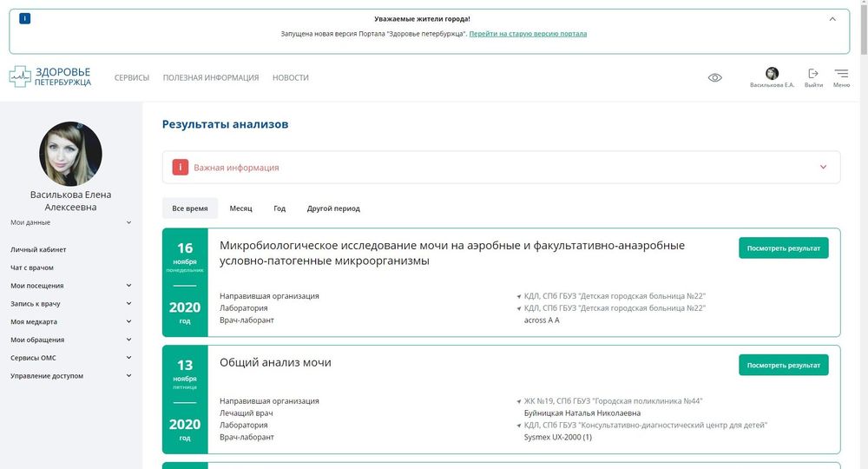The image size is (868, 469).
Task: Click the Здоровье Петербуржца logo
Action: click(x=50, y=77)
